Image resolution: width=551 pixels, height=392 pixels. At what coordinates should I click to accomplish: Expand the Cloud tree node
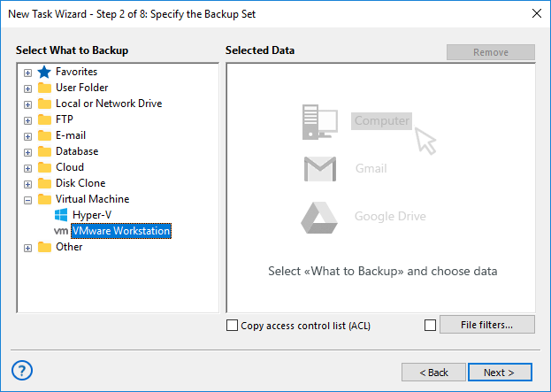(x=27, y=168)
